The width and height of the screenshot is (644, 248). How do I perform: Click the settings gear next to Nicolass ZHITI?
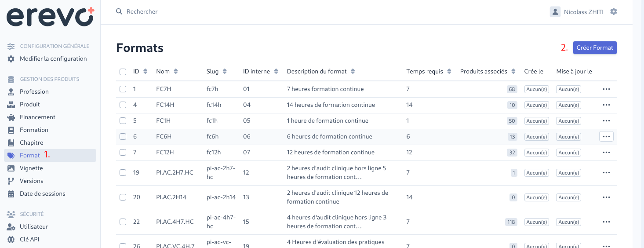click(614, 11)
